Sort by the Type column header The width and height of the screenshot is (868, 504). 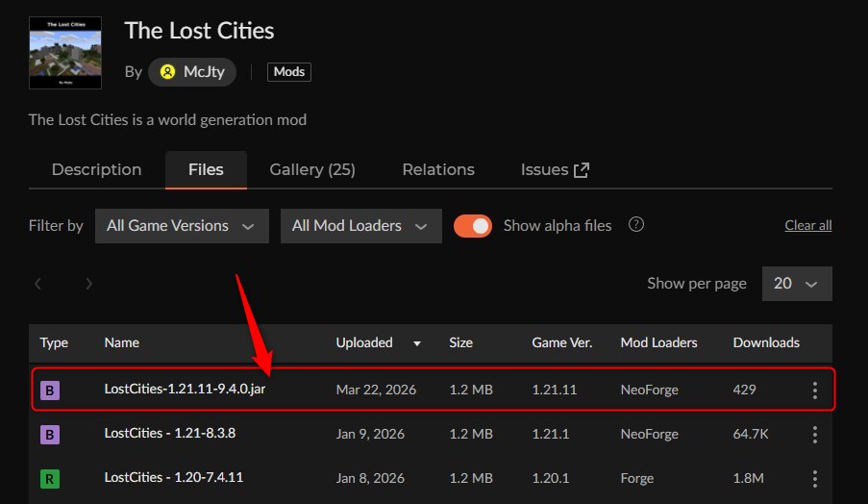pyautogui.click(x=54, y=342)
